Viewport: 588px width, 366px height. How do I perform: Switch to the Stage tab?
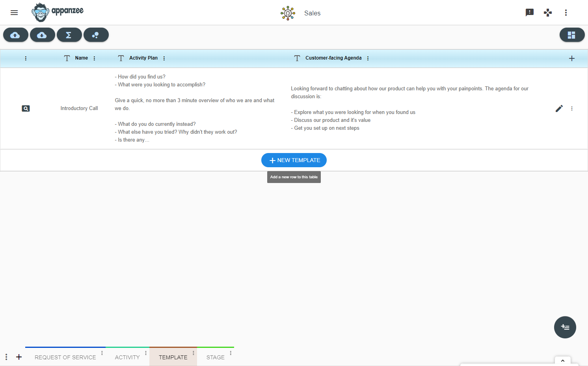coord(216,357)
